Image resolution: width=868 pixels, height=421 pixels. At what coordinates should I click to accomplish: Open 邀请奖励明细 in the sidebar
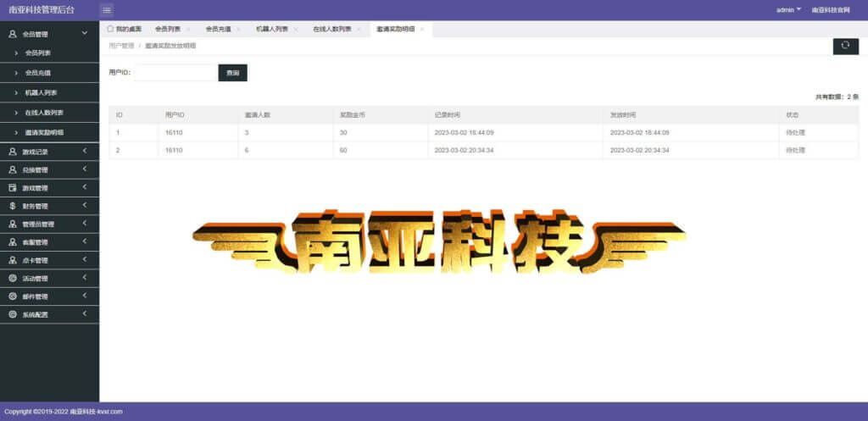point(44,133)
